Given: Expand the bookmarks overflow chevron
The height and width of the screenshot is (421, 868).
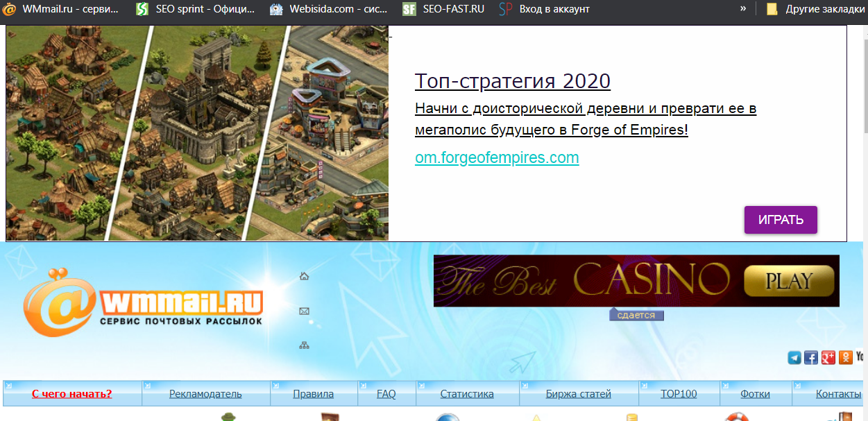Looking at the screenshot, I should (743, 9).
